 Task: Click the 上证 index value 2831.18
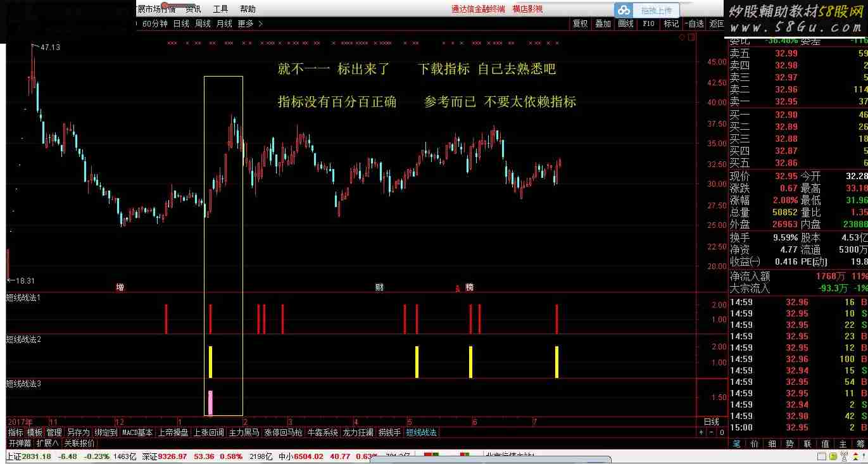pos(36,456)
